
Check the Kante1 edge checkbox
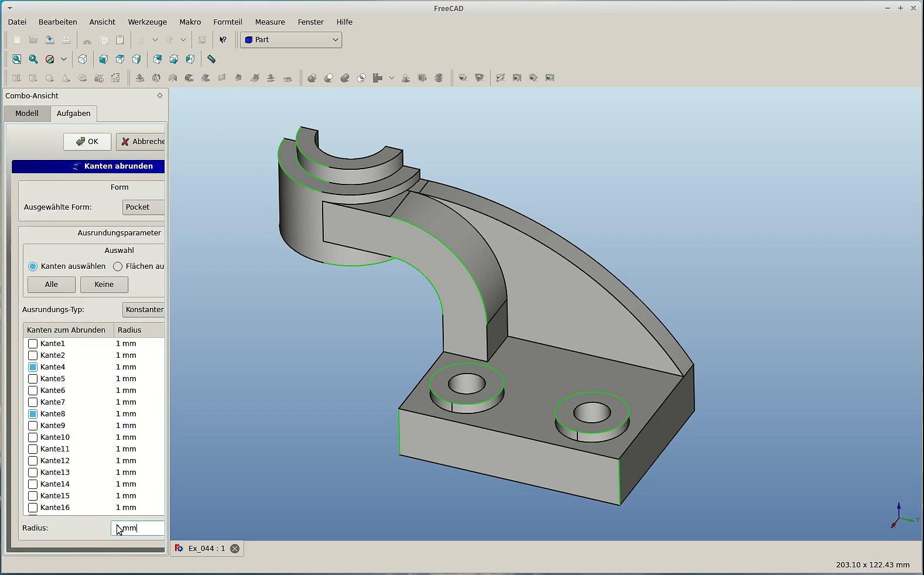tap(33, 344)
